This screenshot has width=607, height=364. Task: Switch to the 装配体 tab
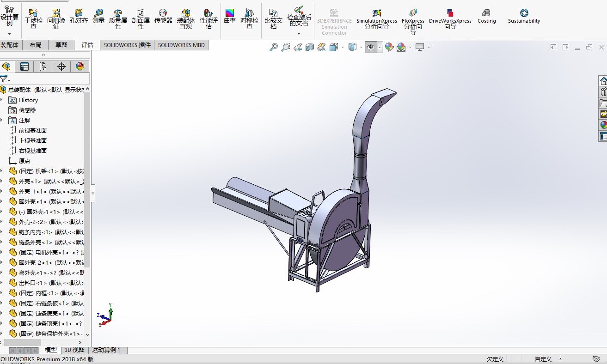[x=10, y=45]
